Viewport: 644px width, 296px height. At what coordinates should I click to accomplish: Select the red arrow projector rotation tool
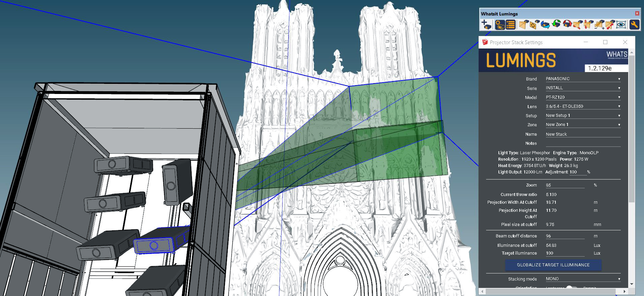pos(567,25)
